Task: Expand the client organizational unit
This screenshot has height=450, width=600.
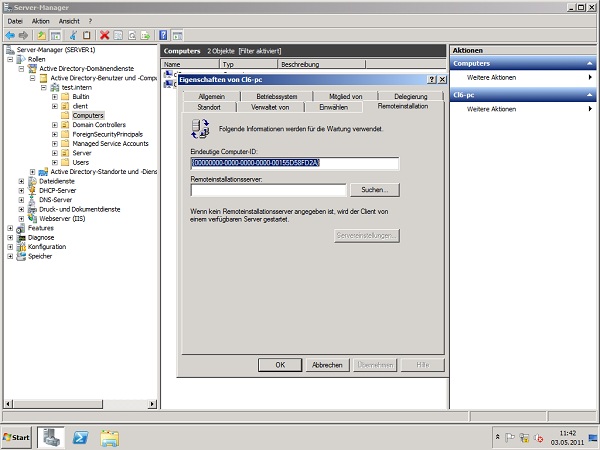Action: pos(55,106)
